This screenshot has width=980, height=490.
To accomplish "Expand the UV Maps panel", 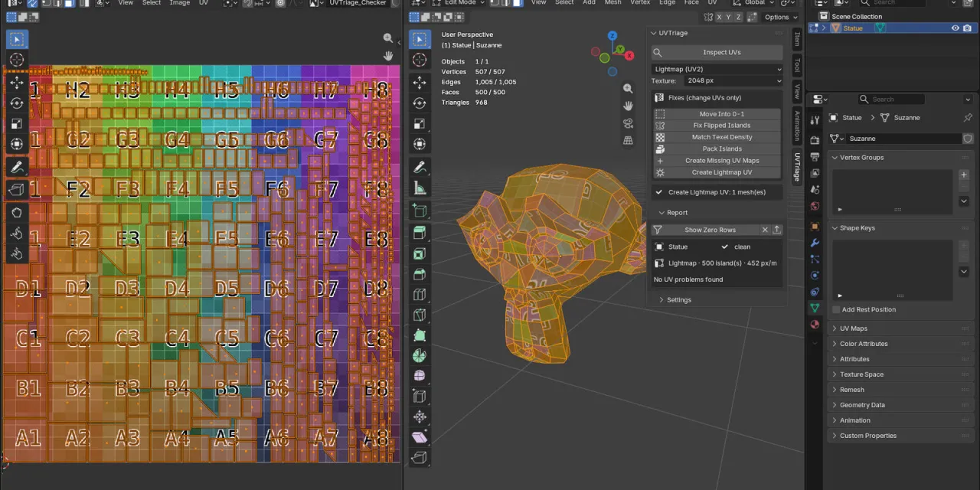I will pos(854,328).
